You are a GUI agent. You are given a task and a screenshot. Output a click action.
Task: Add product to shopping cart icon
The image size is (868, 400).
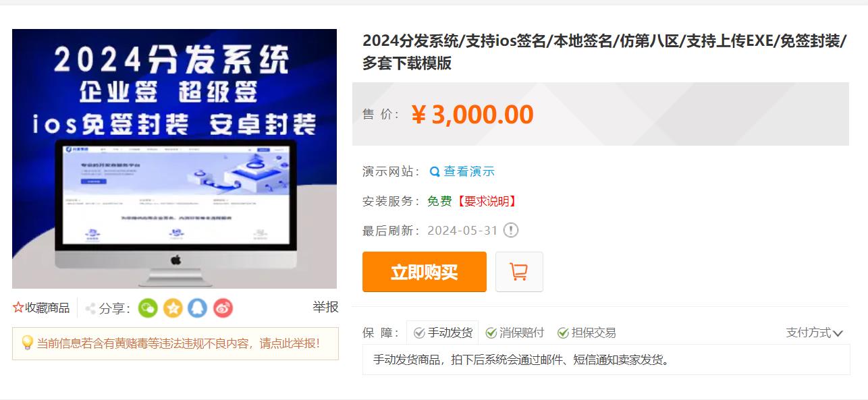click(519, 272)
